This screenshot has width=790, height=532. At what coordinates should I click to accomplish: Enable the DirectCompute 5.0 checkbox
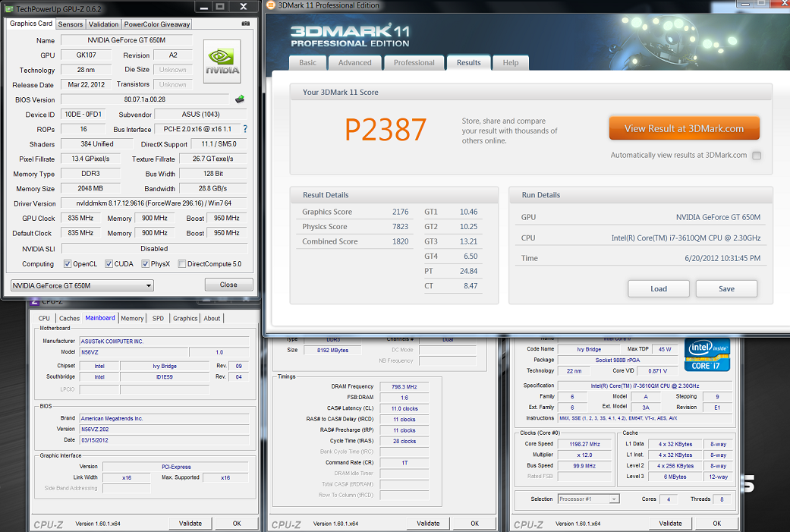[x=182, y=264]
